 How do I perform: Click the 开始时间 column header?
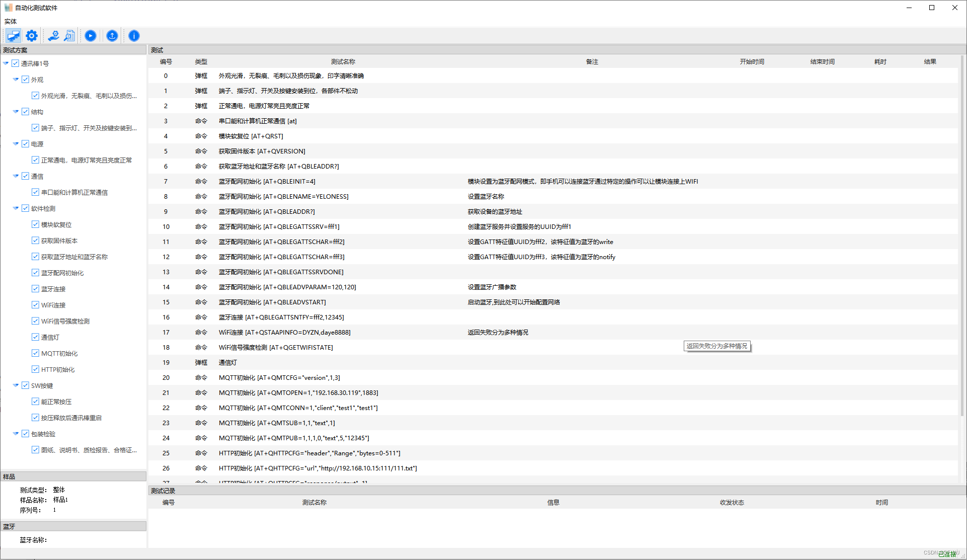click(x=752, y=61)
